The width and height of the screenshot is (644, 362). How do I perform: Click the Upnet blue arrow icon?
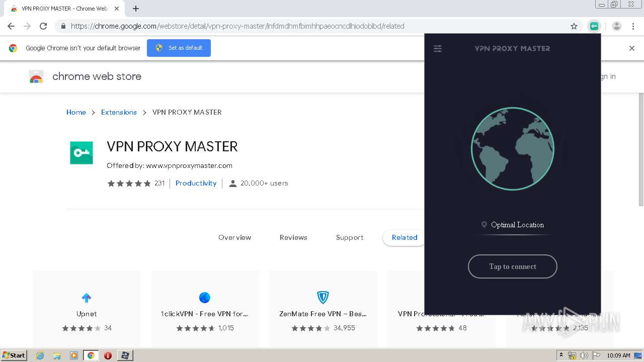(x=87, y=298)
